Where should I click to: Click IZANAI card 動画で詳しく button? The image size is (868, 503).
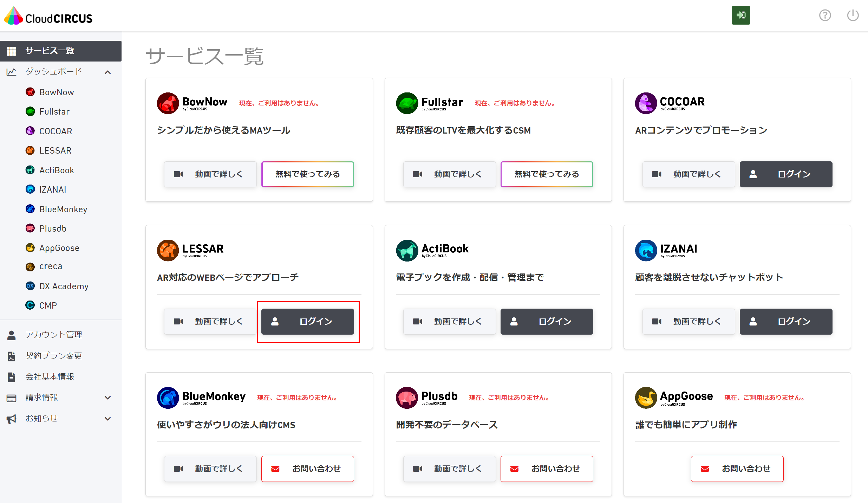pos(688,322)
